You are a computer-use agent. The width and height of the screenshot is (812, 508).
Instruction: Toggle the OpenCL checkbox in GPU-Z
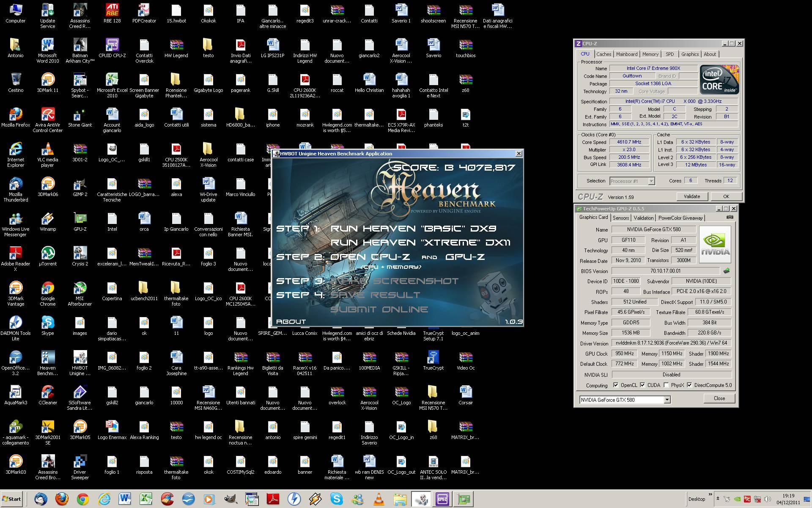tap(616, 385)
